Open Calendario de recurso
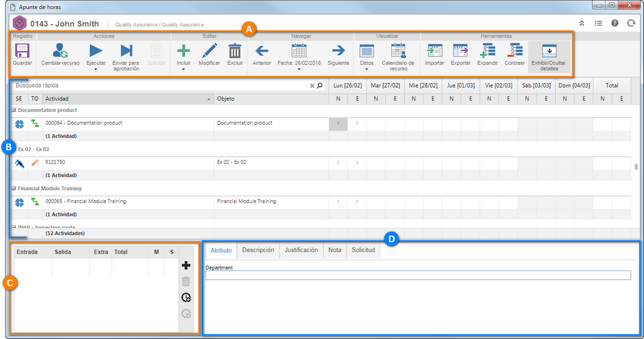This screenshot has height=339, width=644. (x=398, y=51)
